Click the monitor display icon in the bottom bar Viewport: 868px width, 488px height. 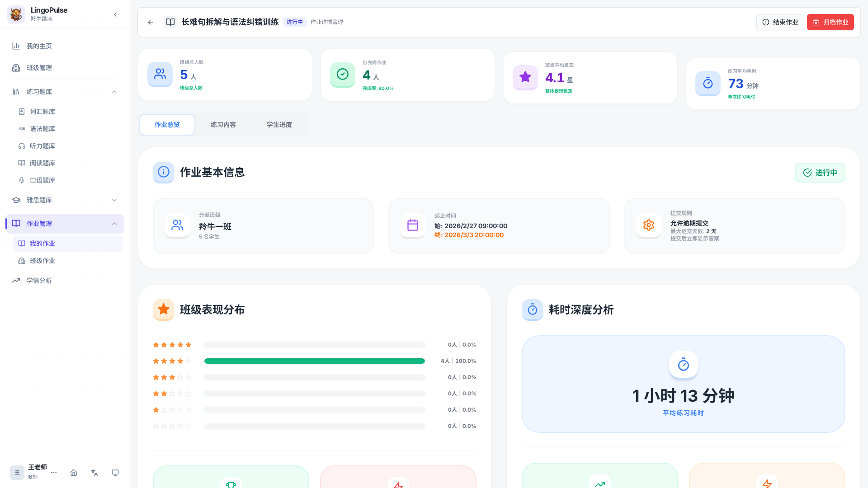115,473
